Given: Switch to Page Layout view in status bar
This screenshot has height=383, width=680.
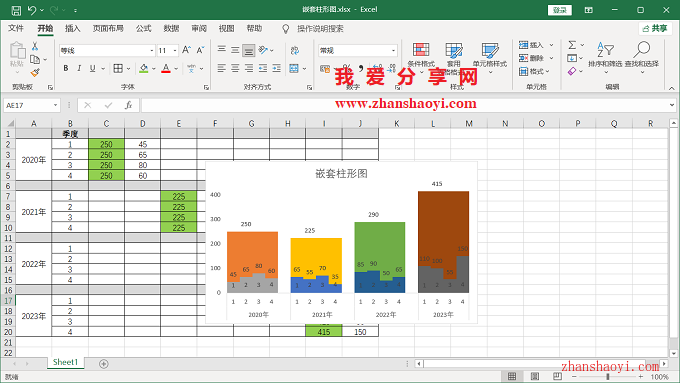Looking at the screenshot, I should tap(535, 376).
